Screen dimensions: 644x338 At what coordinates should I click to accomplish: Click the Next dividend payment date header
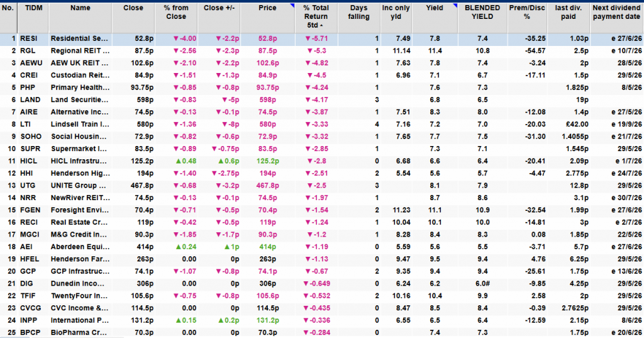pos(616,13)
